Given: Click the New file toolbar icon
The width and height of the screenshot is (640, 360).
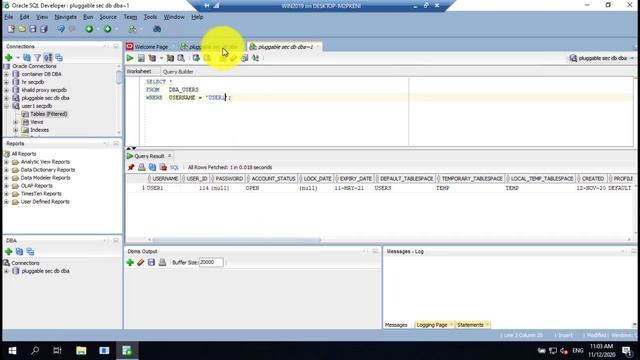Looking at the screenshot, I should point(11,29).
